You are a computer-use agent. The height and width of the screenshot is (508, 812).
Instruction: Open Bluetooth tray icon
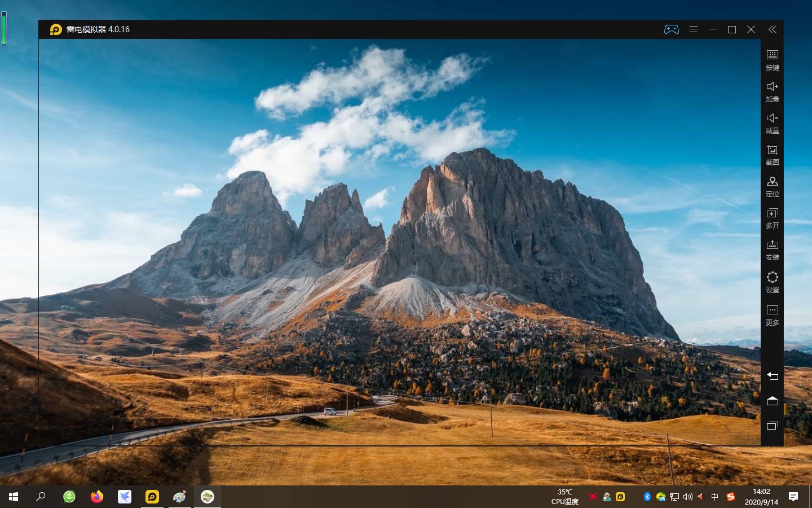click(x=647, y=497)
